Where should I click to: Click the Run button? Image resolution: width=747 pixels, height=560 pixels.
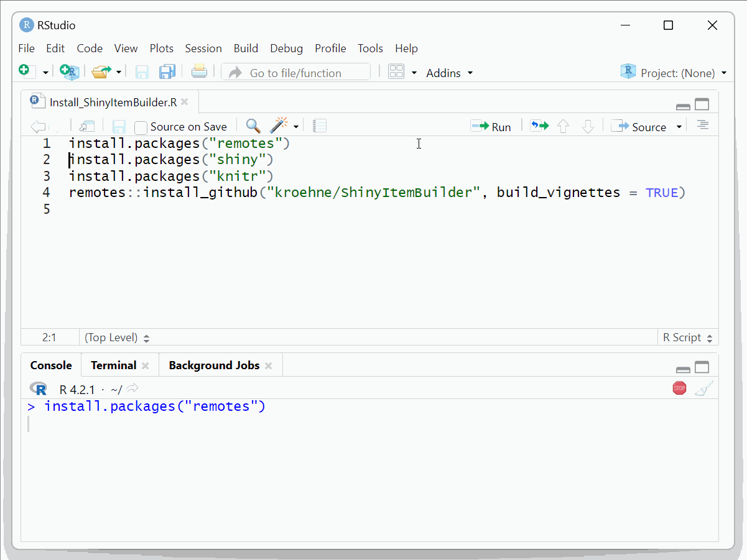pyautogui.click(x=491, y=127)
